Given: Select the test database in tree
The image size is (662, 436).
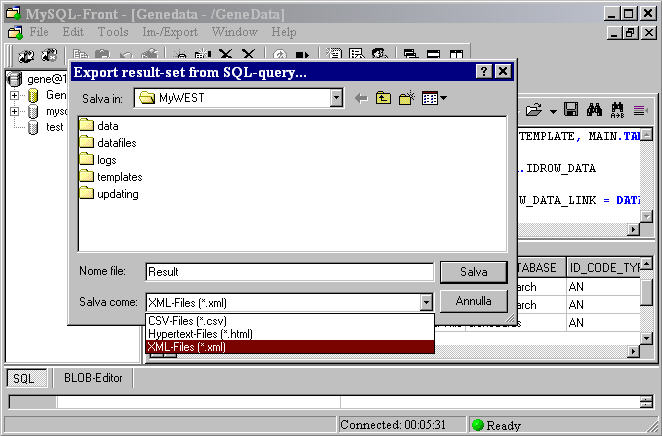Looking at the screenshot, I should click(54, 127).
